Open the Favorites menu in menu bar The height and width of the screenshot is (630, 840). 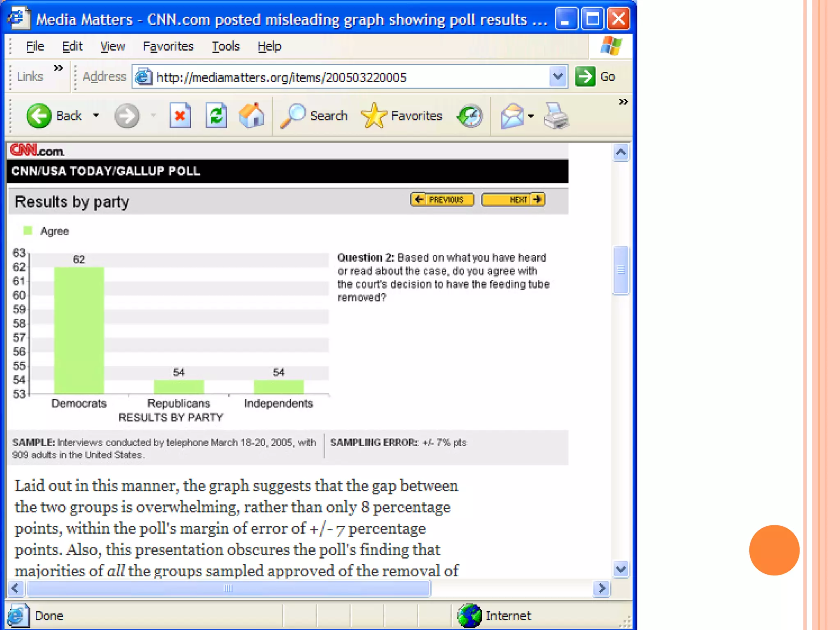pos(168,46)
